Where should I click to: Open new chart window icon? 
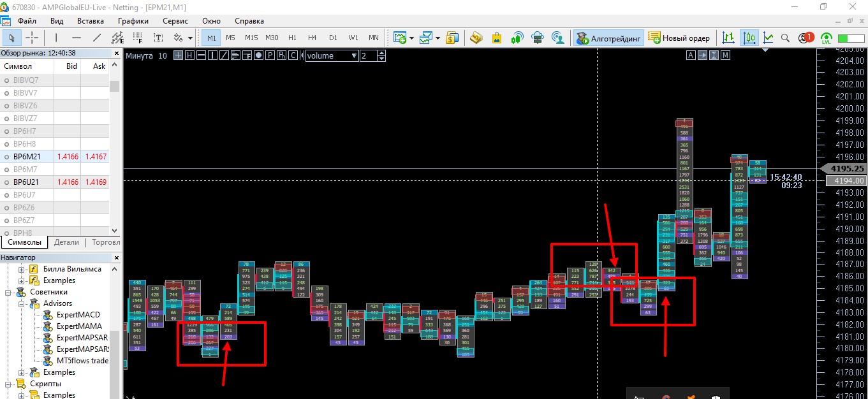pyautogui.click(x=400, y=38)
